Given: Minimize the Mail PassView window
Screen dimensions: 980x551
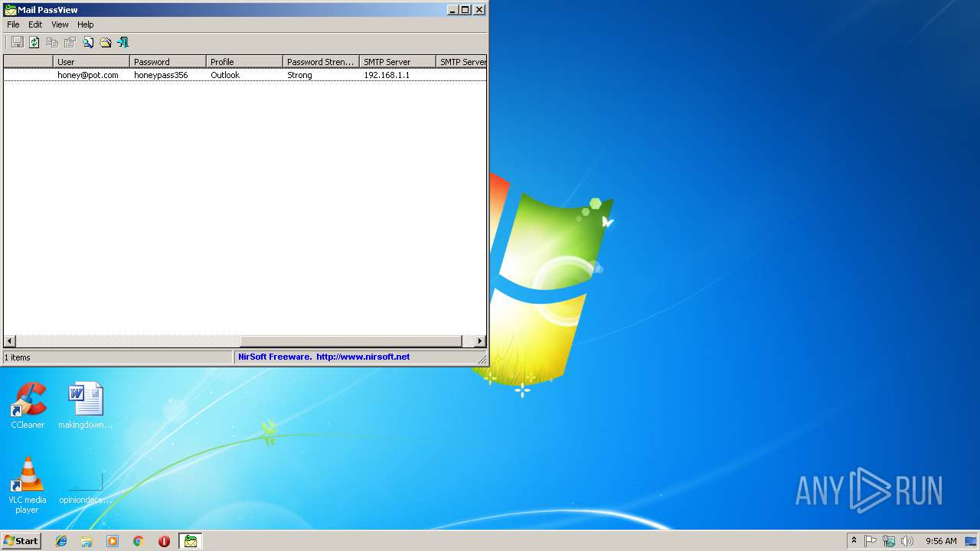Looking at the screenshot, I should (452, 10).
